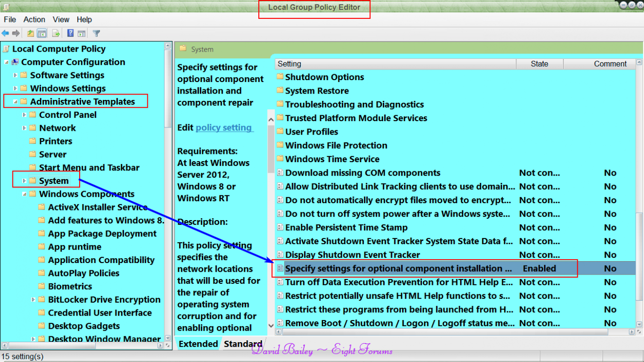Collapse the Computer Configuration node
Viewport: 644px width, 362px height.
point(6,62)
